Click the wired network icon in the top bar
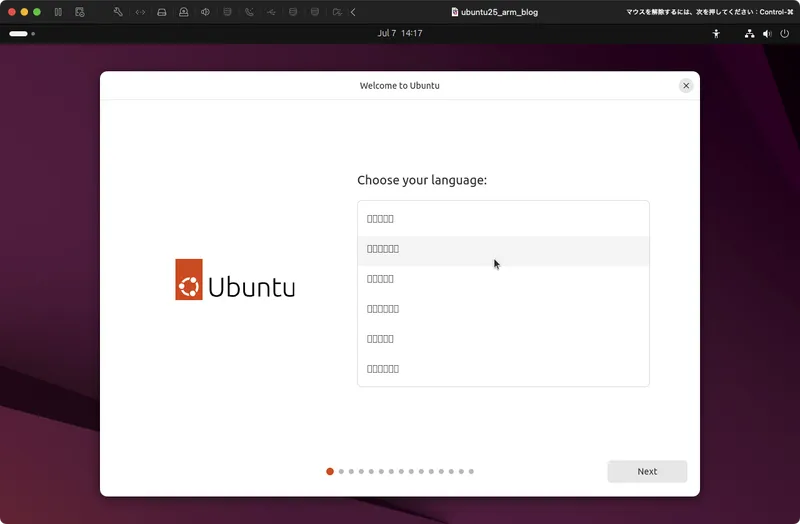 pyautogui.click(x=749, y=34)
